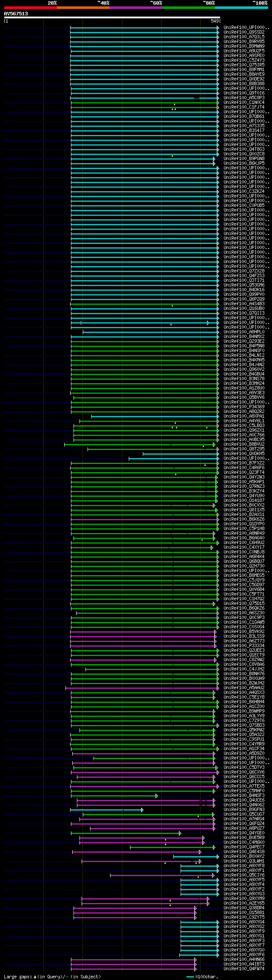Select the UniRef100_B4NSF3 label
This screenshot has width=272, height=980.
tap(244, 795)
